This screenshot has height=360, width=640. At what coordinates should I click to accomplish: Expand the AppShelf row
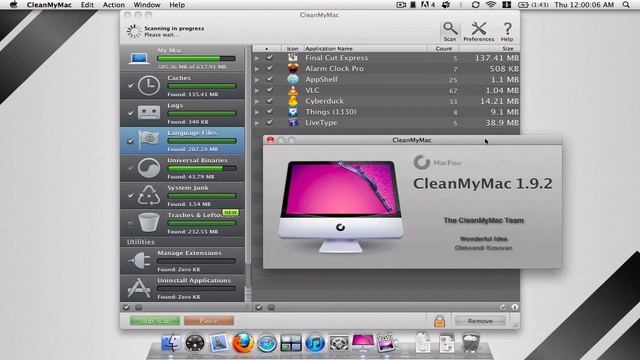coord(257,80)
